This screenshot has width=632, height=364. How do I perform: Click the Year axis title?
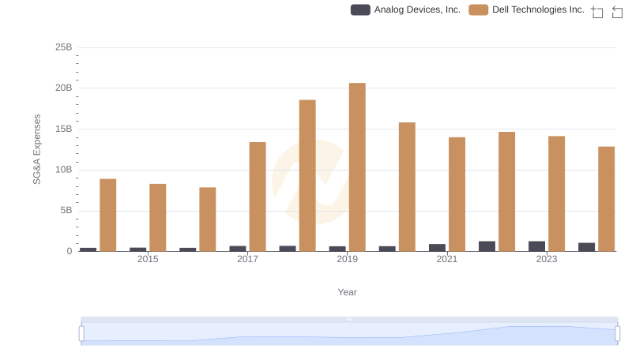347,292
